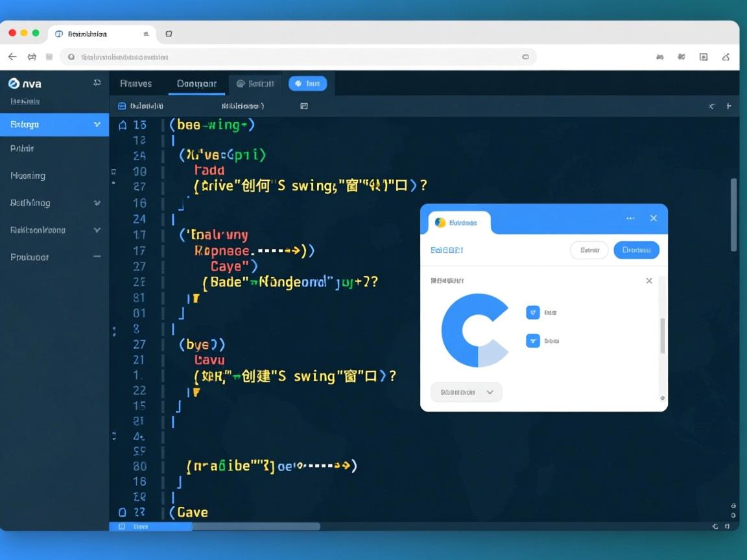Toggle the blue pill button in tab bar
This screenshot has height=560, width=747.
click(307, 84)
